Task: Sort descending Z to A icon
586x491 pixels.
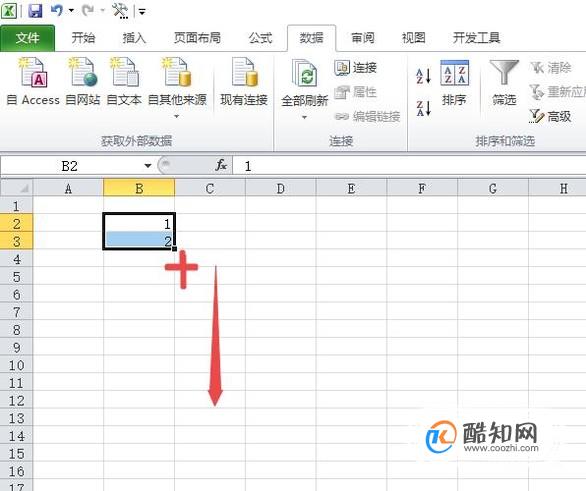Action: [423, 108]
